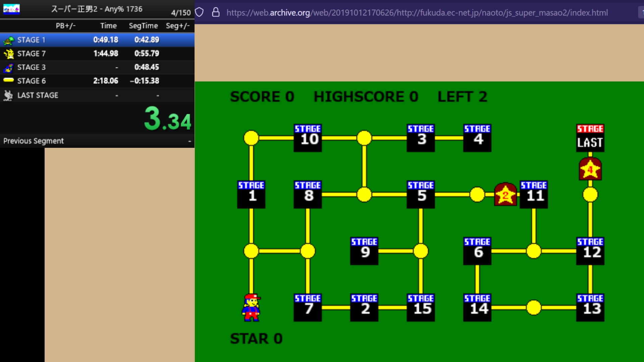Click the STAGE 7 split icon
The width and height of the screenshot is (644, 362).
8,54
